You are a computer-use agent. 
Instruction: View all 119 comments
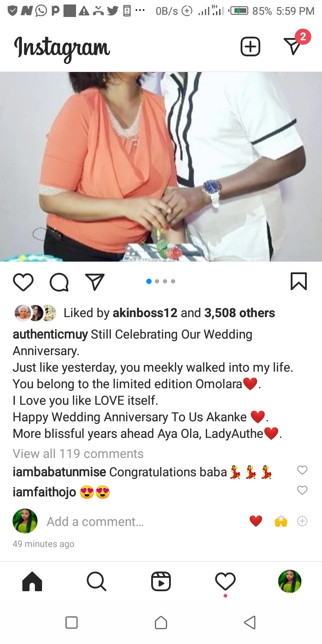(x=78, y=453)
